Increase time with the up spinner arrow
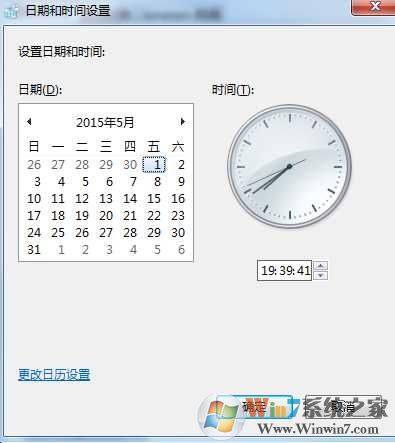395x443 pixels. 321,266
